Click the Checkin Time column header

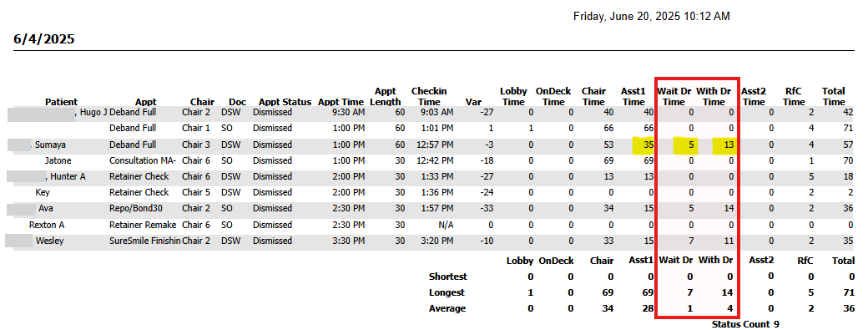(x=429, y=96)
